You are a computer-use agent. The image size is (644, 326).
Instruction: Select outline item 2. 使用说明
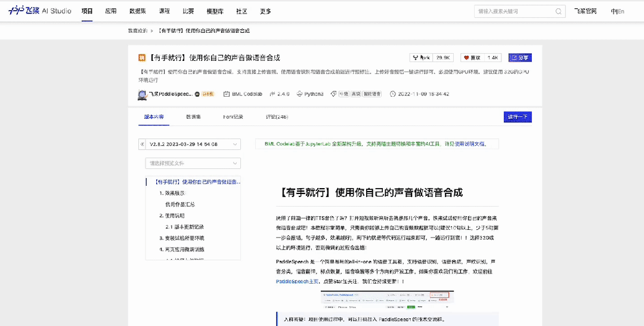point(172,216)
